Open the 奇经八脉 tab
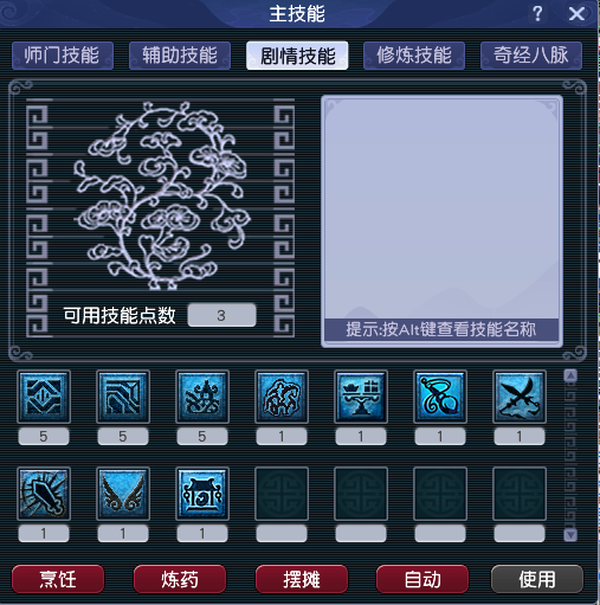This screenshot has height=605, width=600. click(531, 56)
